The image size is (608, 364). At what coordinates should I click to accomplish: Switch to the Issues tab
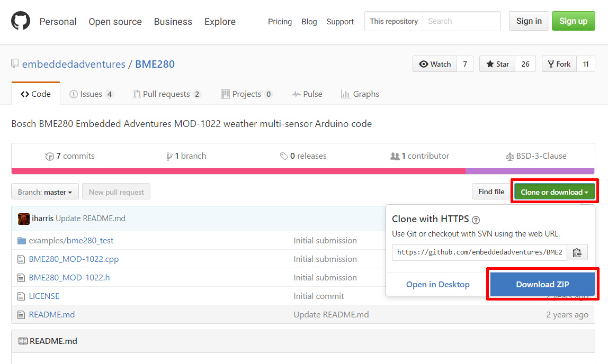click(91, 94)
